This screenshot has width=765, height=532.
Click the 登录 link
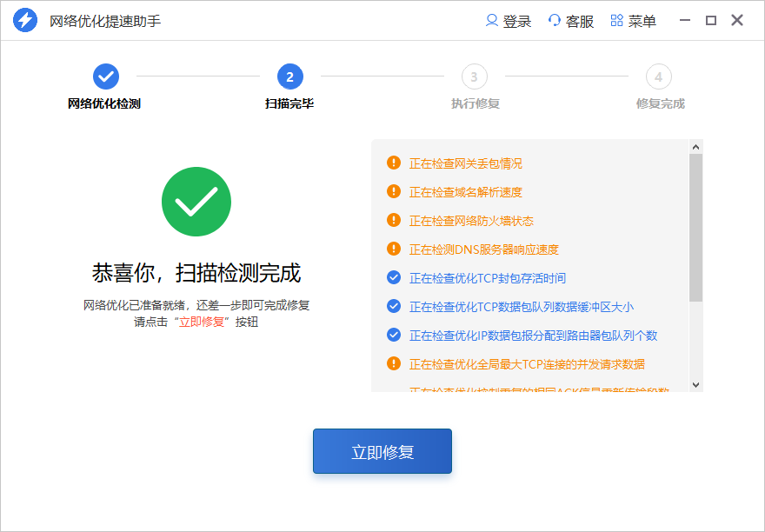click(516, 22)
